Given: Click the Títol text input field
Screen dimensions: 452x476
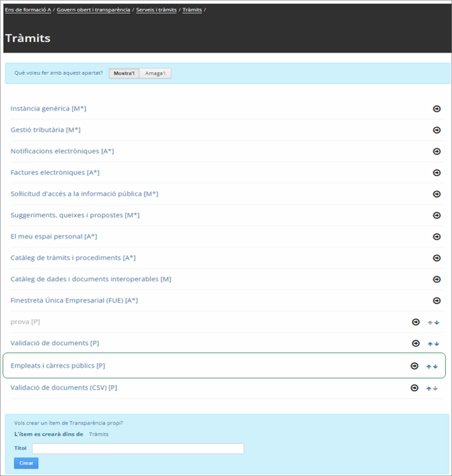Looking at the screenshot, I should coord(138,449).
